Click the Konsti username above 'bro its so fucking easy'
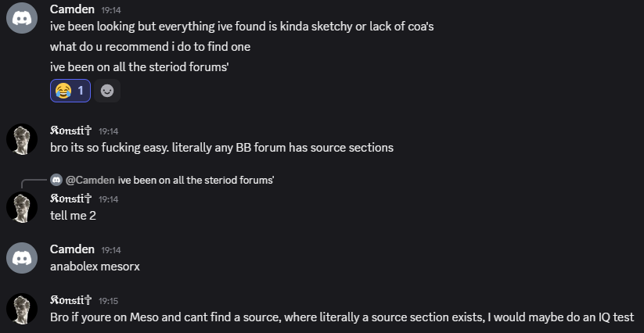Screen dimensions: 644x333 pos(71,131)
